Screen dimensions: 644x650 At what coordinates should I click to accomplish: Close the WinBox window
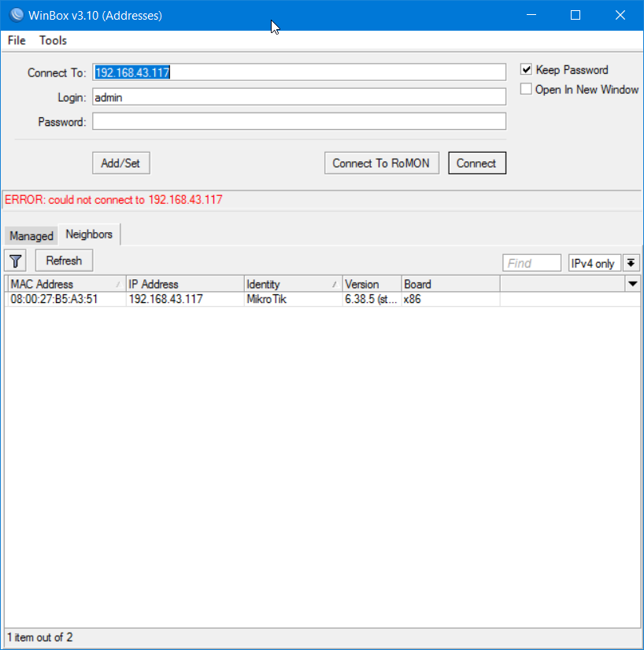pos(620,15)
